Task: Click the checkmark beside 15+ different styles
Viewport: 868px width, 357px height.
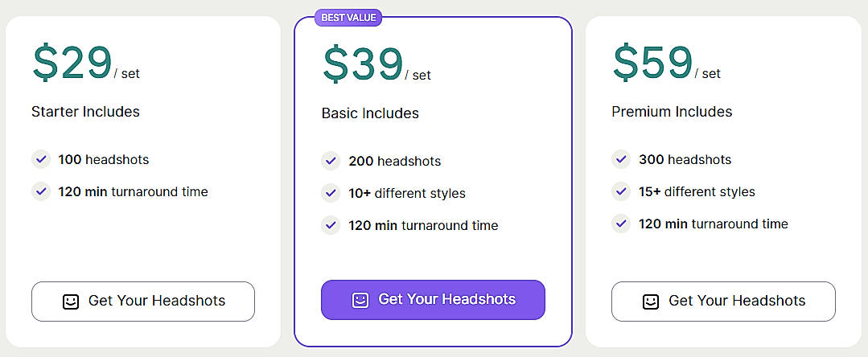Action: tap(621, 191)
